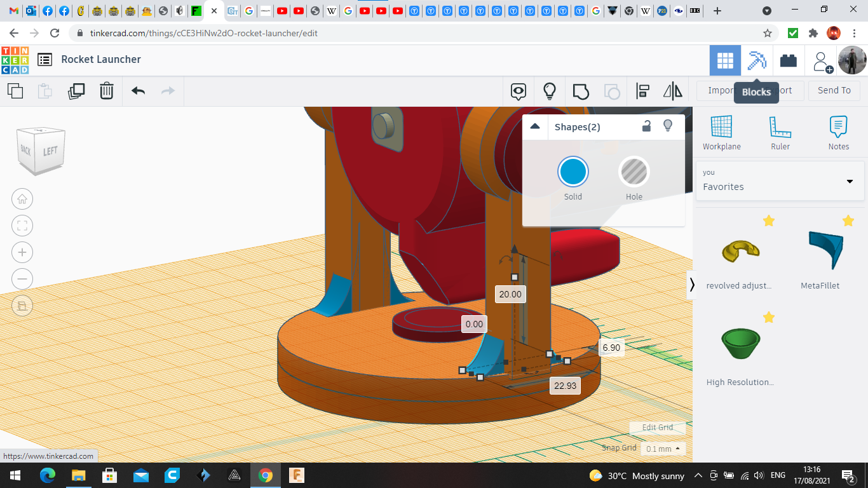Group the selected shapes
This screenshot has height=488, width=868.
(x=581, y=91)
